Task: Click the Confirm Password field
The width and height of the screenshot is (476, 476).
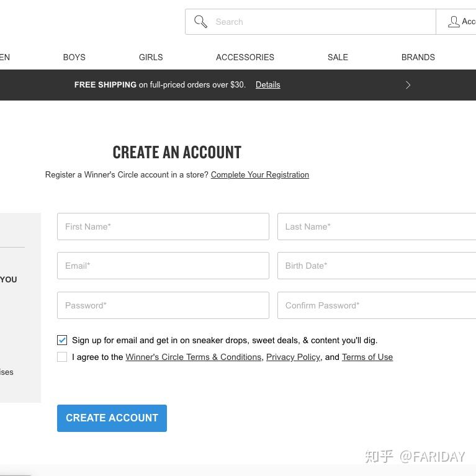Action: (376, 305)
